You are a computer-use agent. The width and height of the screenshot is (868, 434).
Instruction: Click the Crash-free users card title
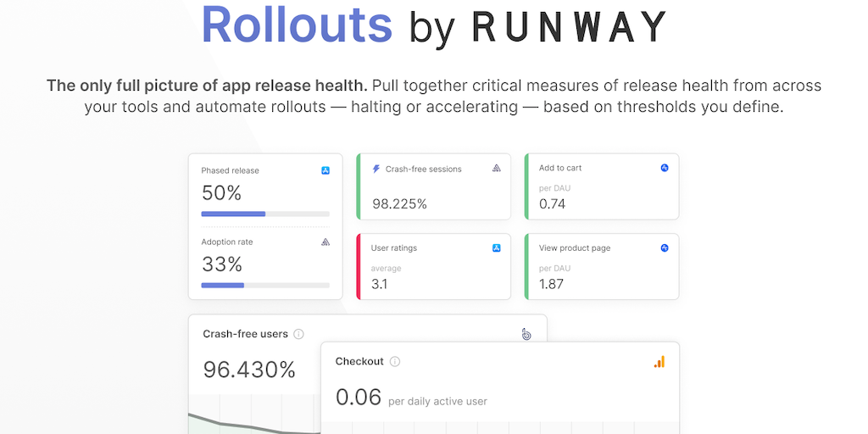pos(245,334)
